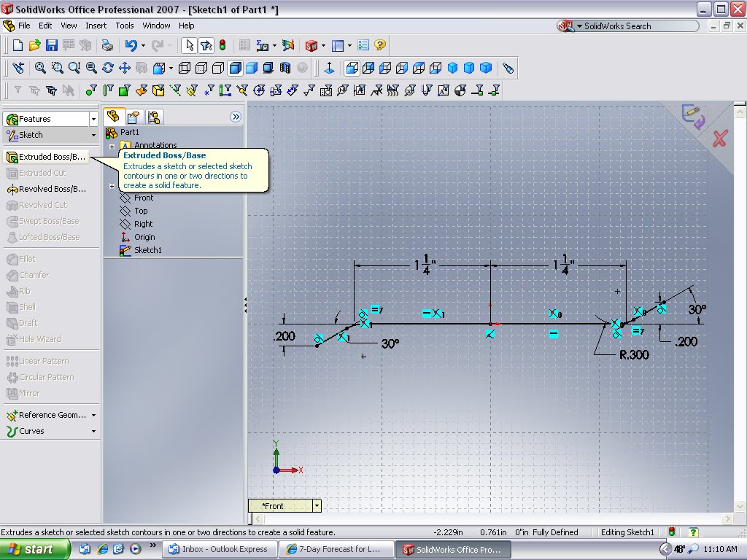The width and height of the screenshot is (747, 560).
Task: Toggle Shadows in Shaded Mode
Action: point(268,68)
